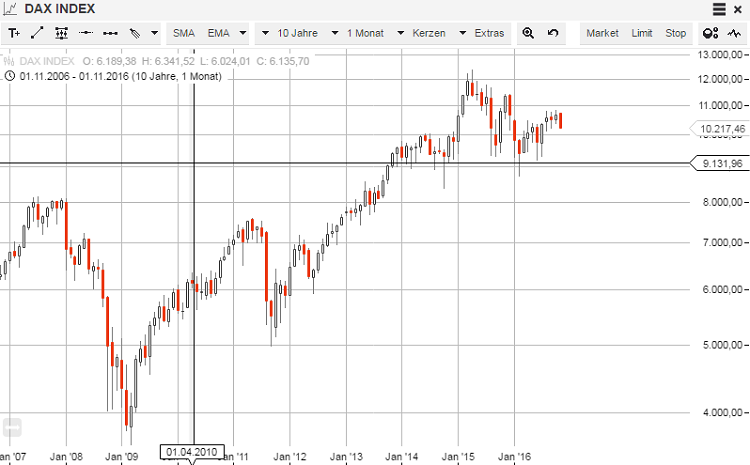Click the Jan '12 axis label
Image resolution: width=750 pixels, height=465 pixels.
click(x=290, y=456)
